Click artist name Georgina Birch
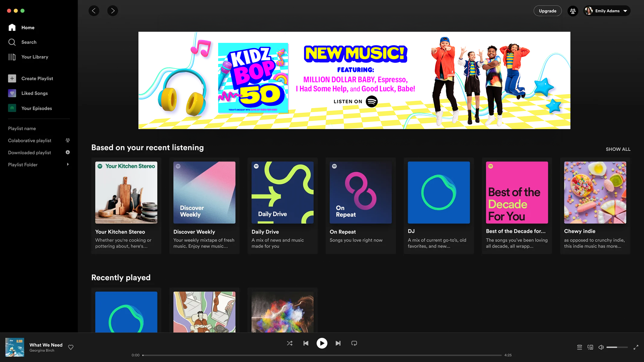Screen dimensions: 644x362 point(42,351)
